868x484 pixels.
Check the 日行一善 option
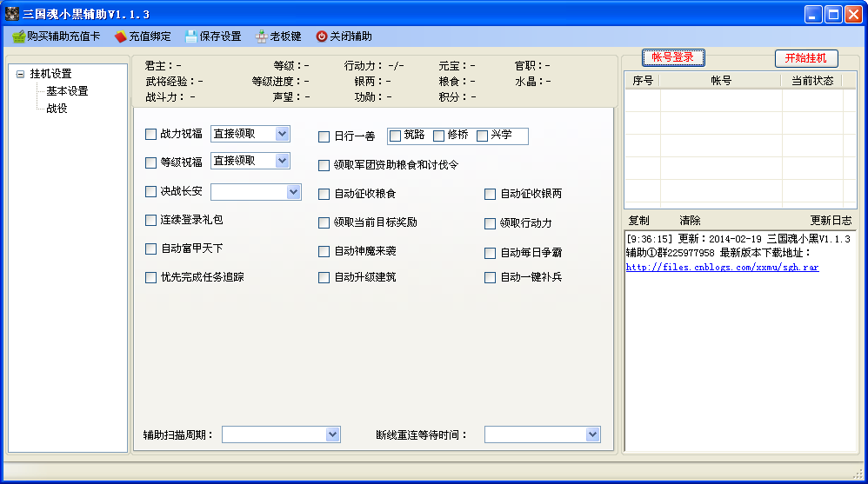tap(324, 136)
